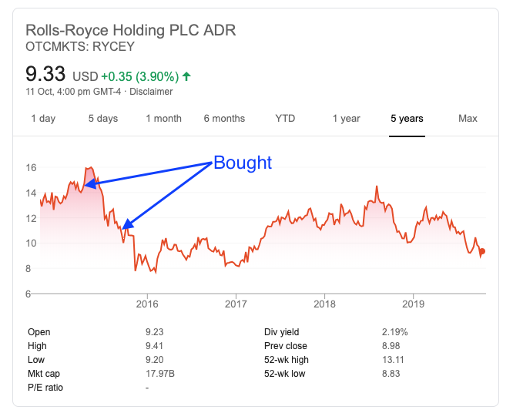Click the 8 y-axis label

click(28, 269)
